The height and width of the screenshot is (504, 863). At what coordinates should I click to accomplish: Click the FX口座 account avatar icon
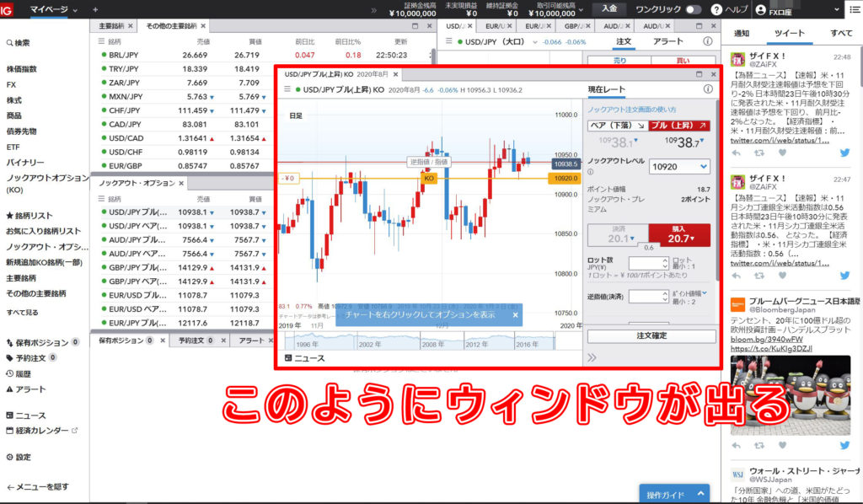pyautogui.click(x=761, y=9)
